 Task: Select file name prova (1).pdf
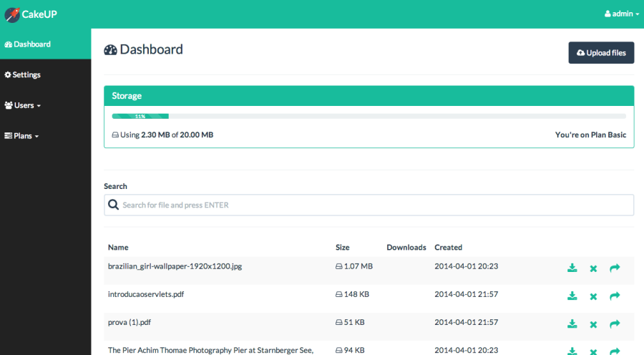pyautogui.click(x=130, y=322)
